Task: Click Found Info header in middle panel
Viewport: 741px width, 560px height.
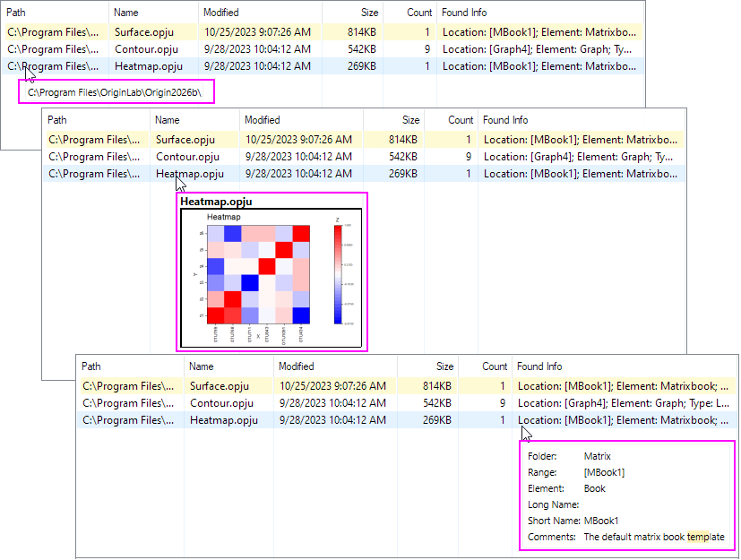Action: pos(505,120)
